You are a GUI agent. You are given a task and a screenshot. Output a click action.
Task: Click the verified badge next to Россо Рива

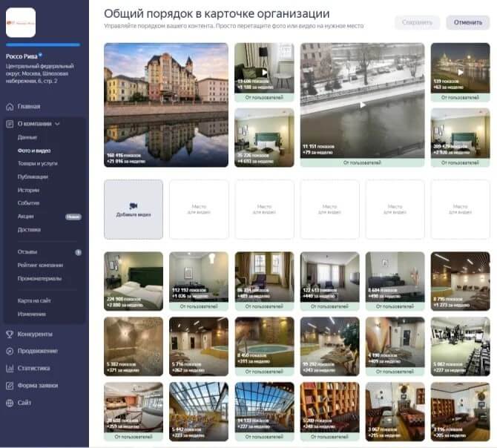coord(40,56)
